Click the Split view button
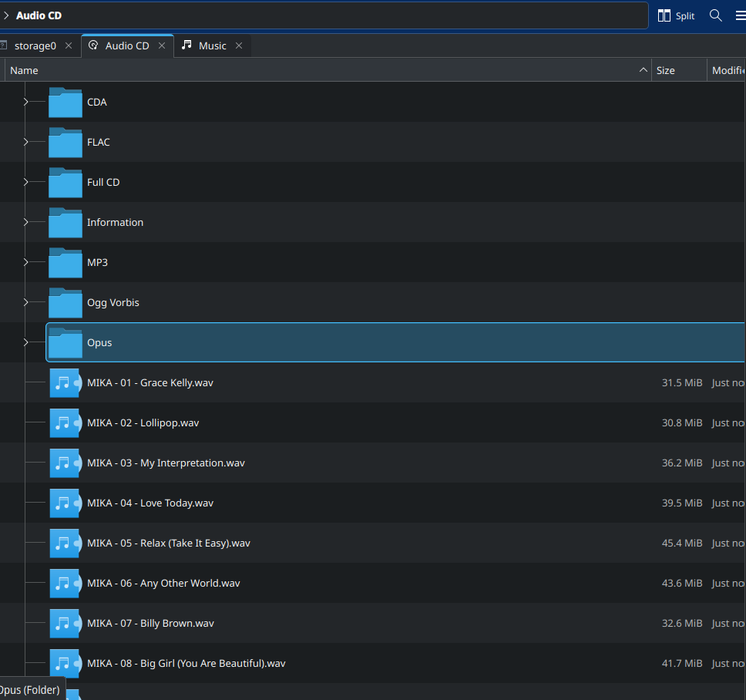Viewport: 746px width, 700px height. point(676,15)
